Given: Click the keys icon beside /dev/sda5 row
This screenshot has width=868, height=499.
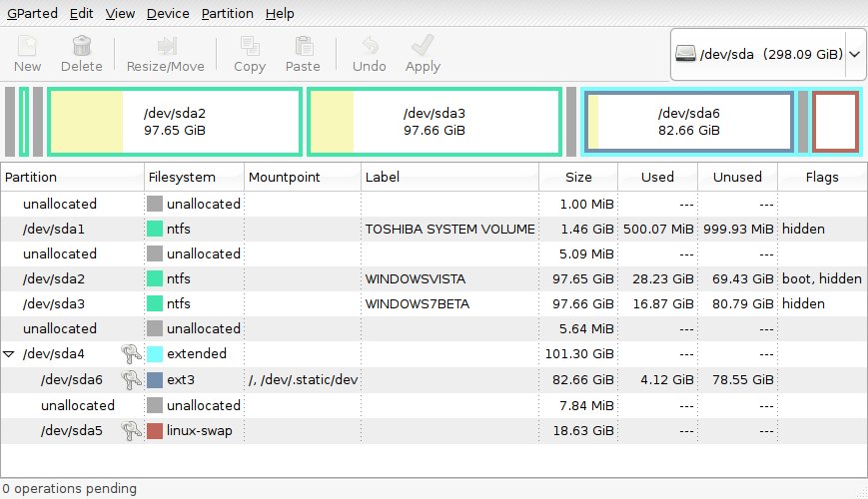Looking at the screenshot, I should tap(131, 430).
